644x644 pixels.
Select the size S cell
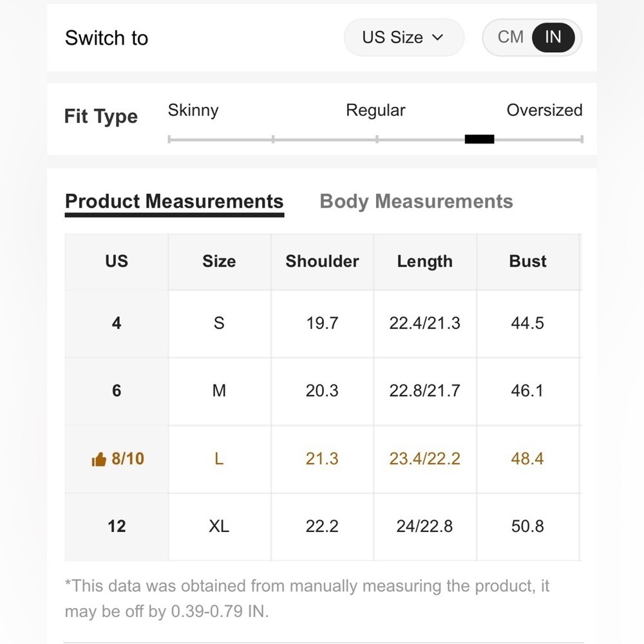(220, 324)
